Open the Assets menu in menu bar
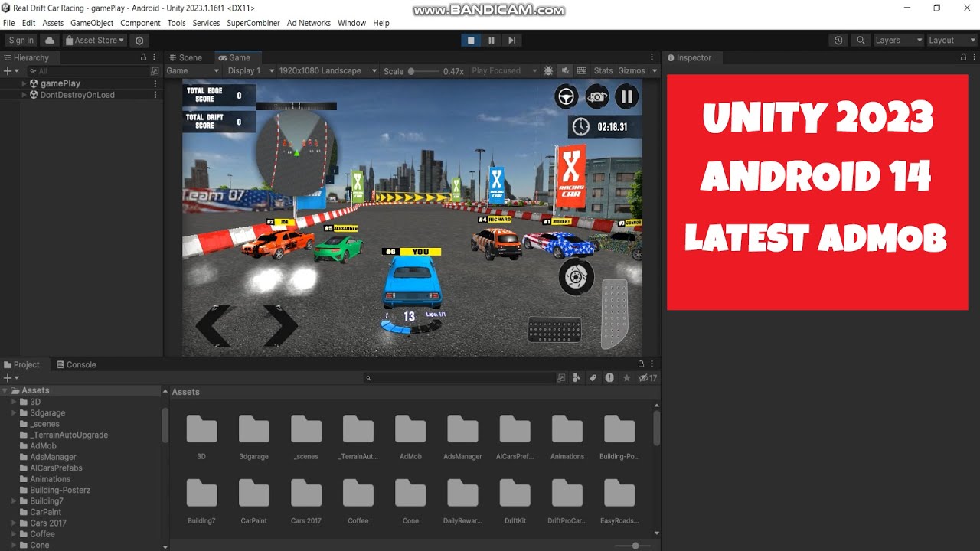This screenshot has height=551, width=980. pos(53,23)
